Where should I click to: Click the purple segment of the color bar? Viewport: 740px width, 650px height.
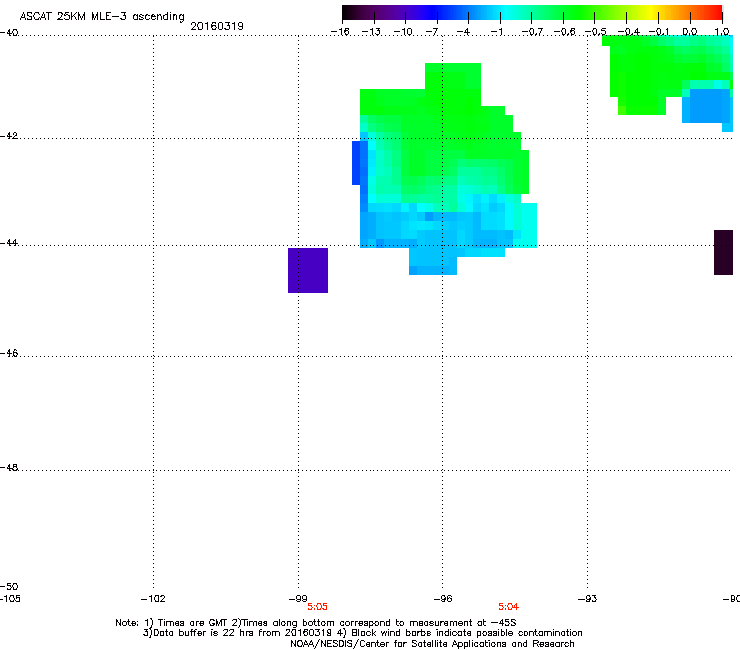401,13
